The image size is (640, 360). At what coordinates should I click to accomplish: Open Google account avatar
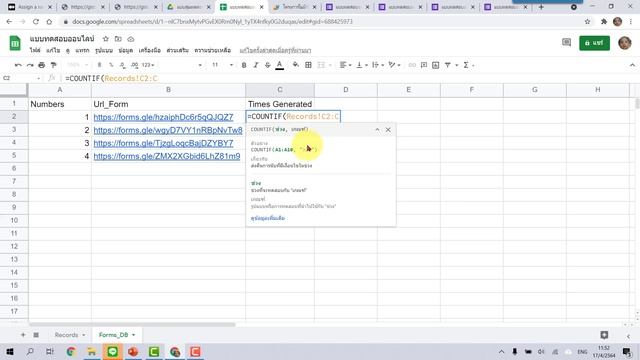coord(624,43)
